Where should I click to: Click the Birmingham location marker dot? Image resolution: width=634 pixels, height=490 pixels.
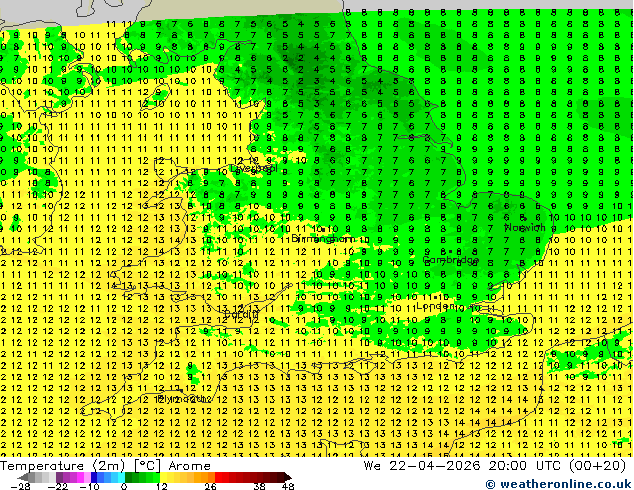323,230
